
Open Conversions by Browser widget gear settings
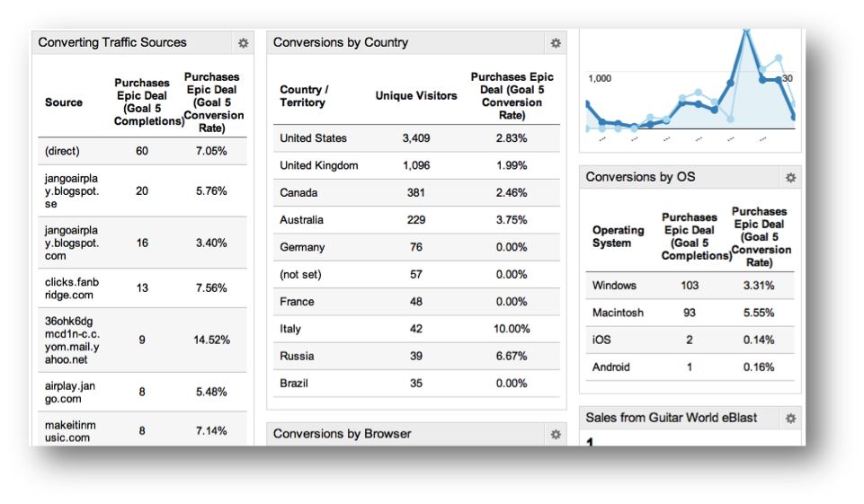(556, 434)
